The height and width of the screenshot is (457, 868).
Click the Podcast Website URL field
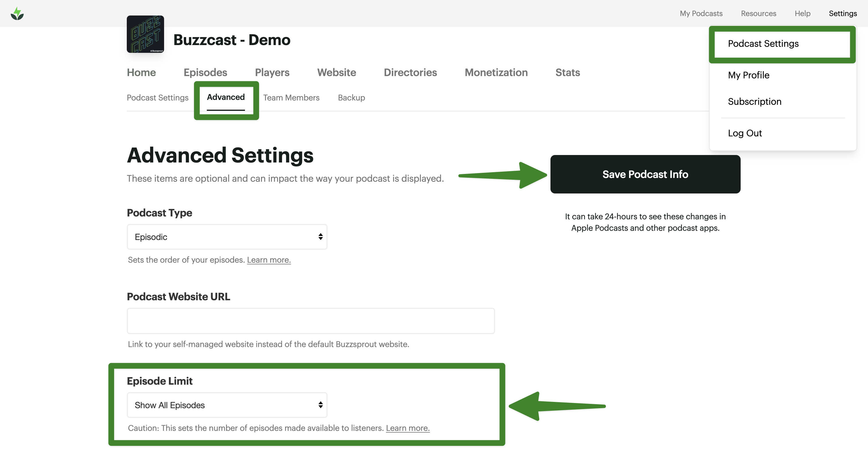point(310,321)
